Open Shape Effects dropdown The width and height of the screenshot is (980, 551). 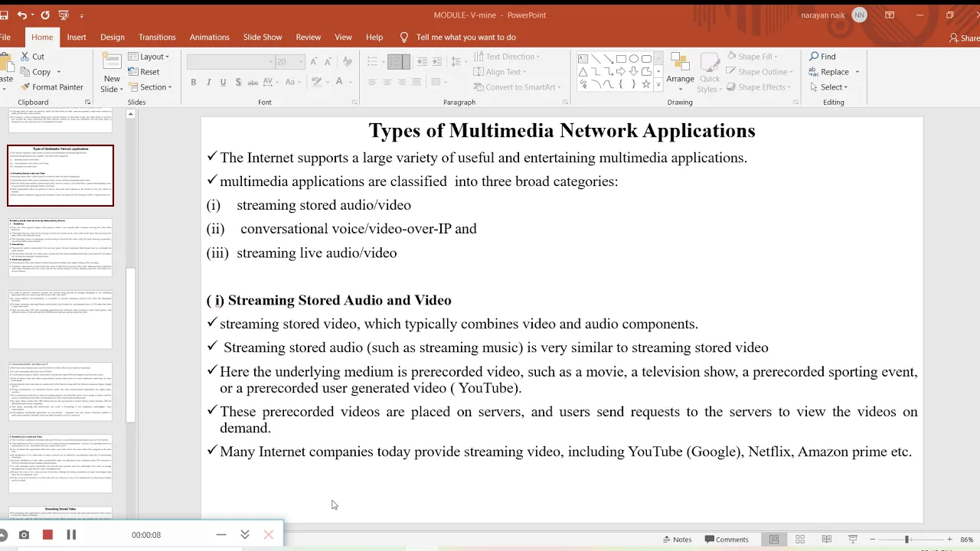coord(759,87)
